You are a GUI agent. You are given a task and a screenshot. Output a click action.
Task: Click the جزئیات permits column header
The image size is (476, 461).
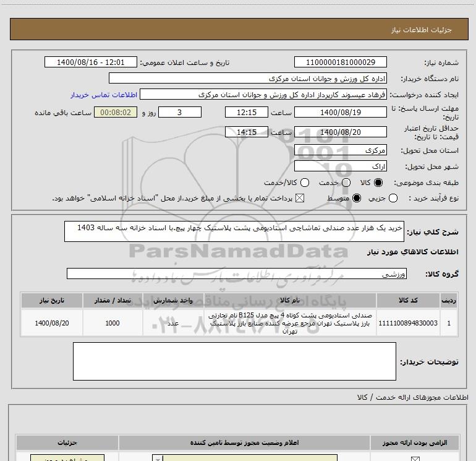click(x=67, y=442)
